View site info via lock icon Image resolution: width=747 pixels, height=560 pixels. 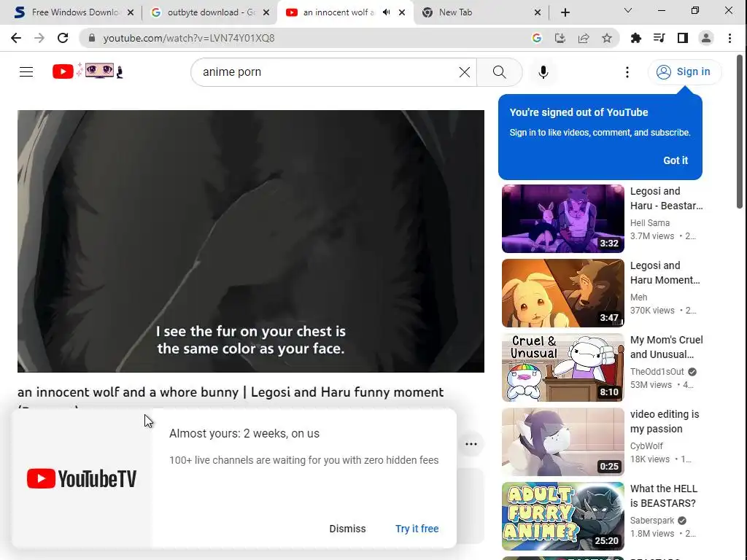92,38
